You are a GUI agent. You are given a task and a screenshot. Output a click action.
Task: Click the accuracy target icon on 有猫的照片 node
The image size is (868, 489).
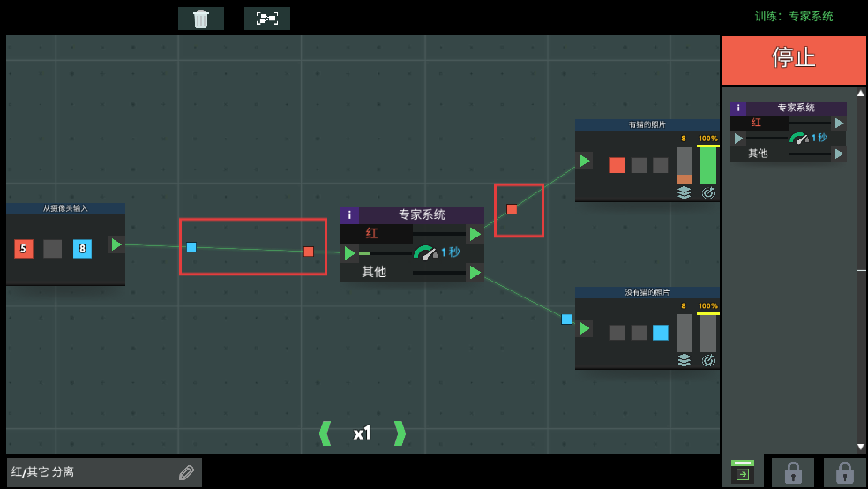pos(708,192)
